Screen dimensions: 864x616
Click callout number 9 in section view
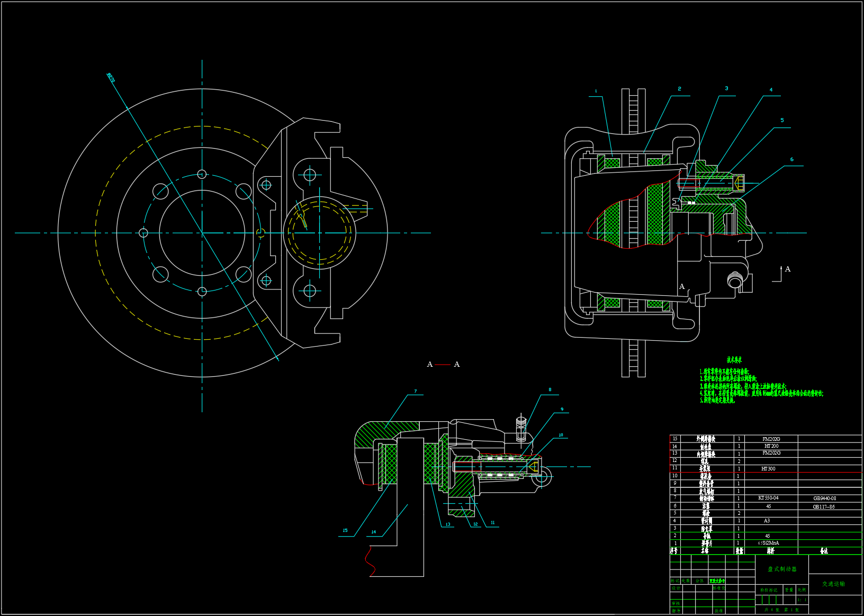point(562,409)
